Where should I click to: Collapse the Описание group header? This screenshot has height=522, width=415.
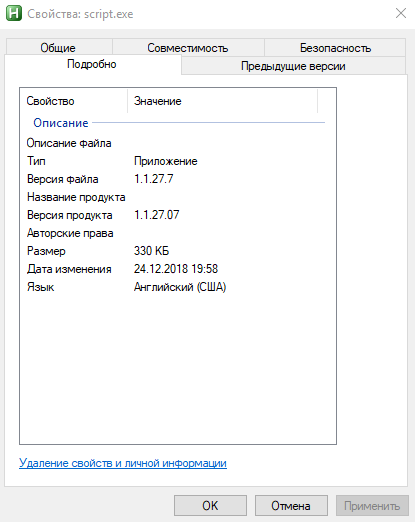[x=61, y=123]
